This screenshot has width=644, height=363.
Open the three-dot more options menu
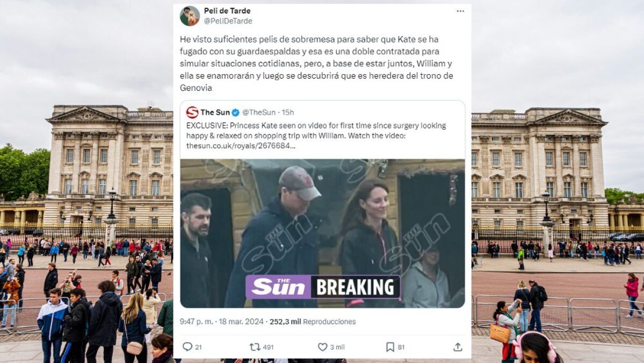pos(460,11)
